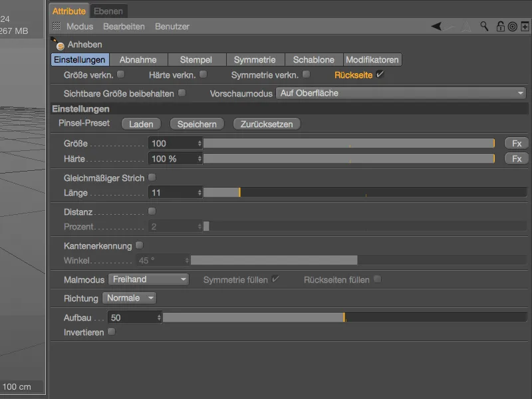Switch to the Ebenen tab
Screen dimensions: 532x399
[x=108, y=11]
